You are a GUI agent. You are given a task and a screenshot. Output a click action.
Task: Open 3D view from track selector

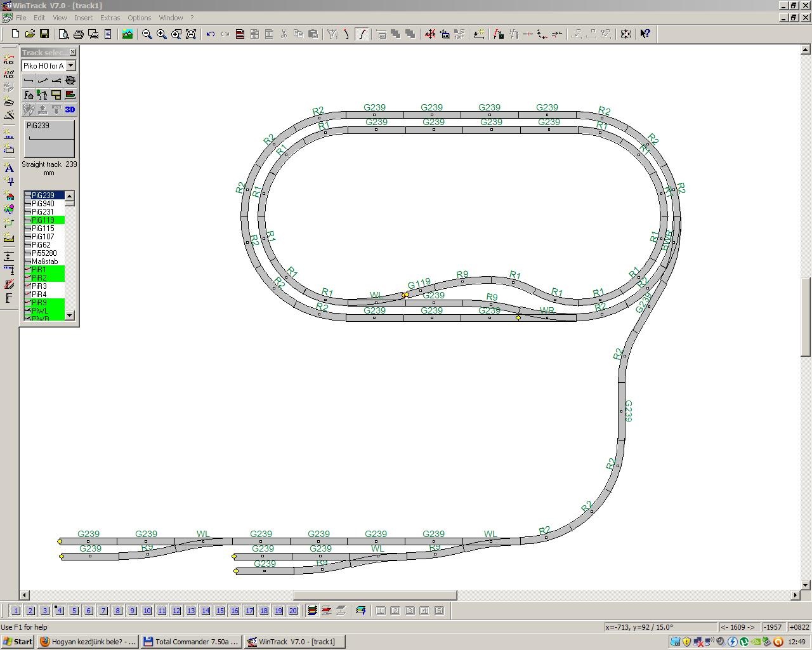(70, 110)
